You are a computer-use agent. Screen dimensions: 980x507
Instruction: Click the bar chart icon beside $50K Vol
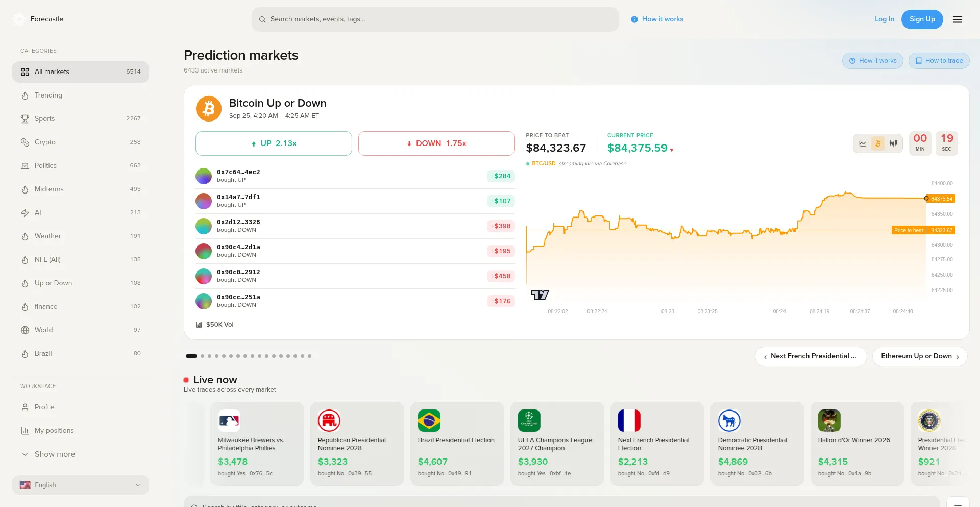click(199, 325)
